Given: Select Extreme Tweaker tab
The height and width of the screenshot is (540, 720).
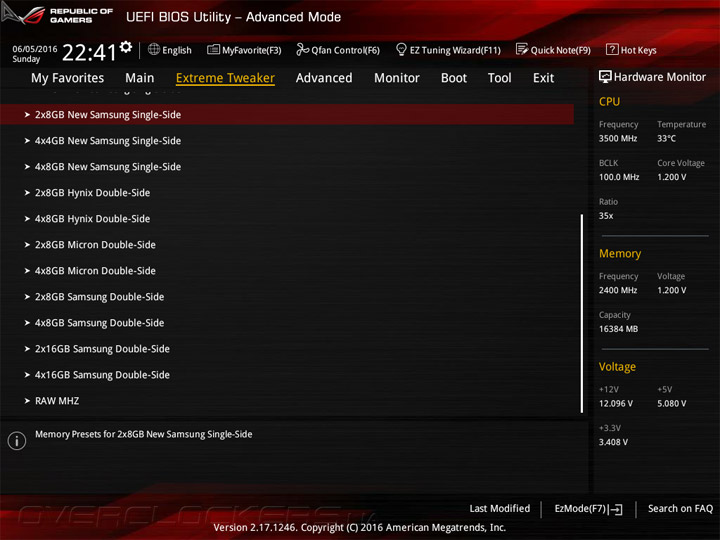Looking at the screenshot, I should [225, 78].
